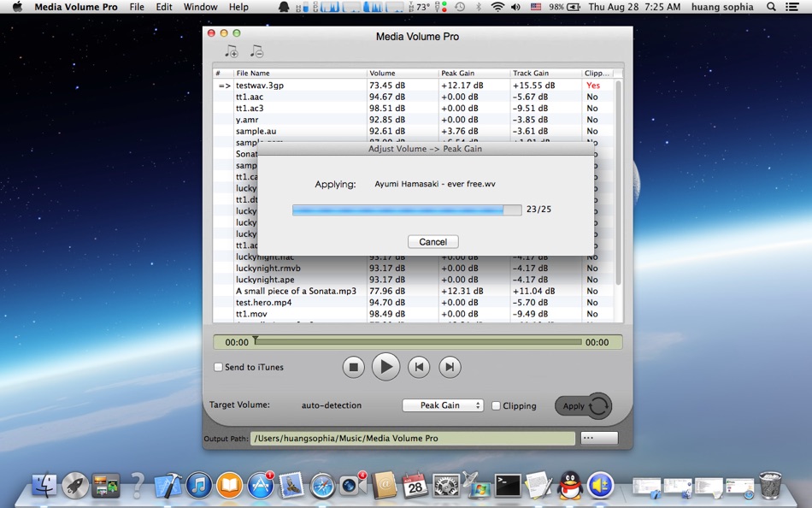
Task: Open iBooks from the dock
Action: pyautogui.click(x=229, y=485)
